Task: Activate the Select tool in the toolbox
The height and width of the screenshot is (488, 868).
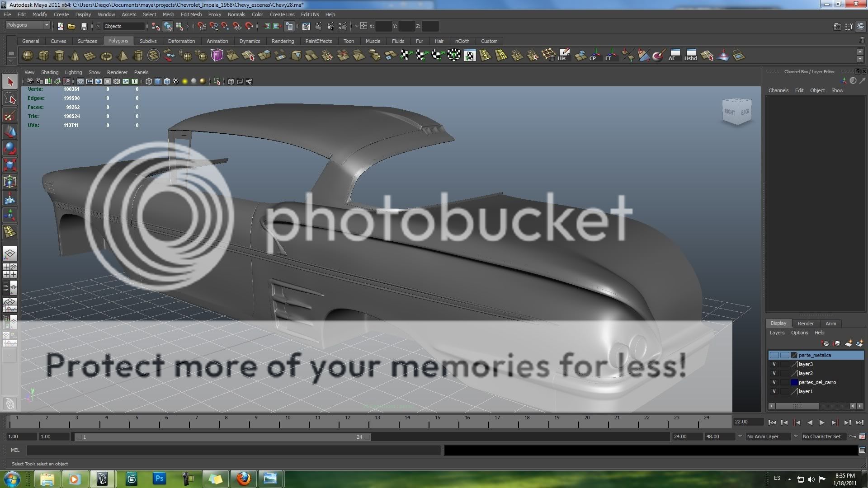Action: tap(10, 82)
